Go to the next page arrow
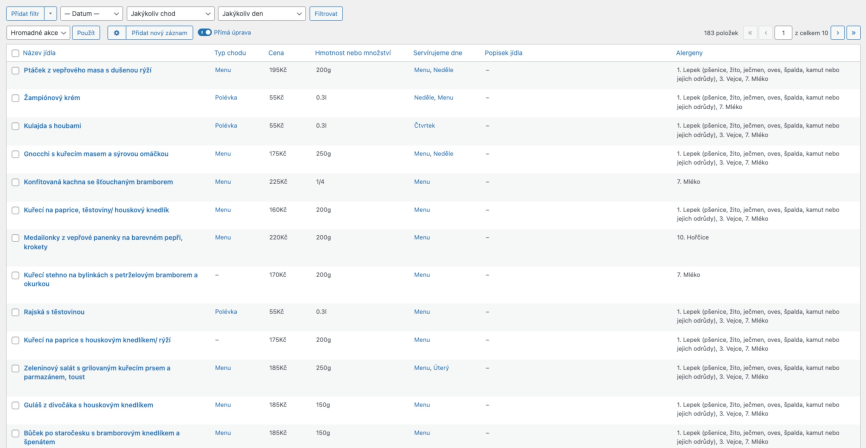866x448 pixels. click(837, 33)
